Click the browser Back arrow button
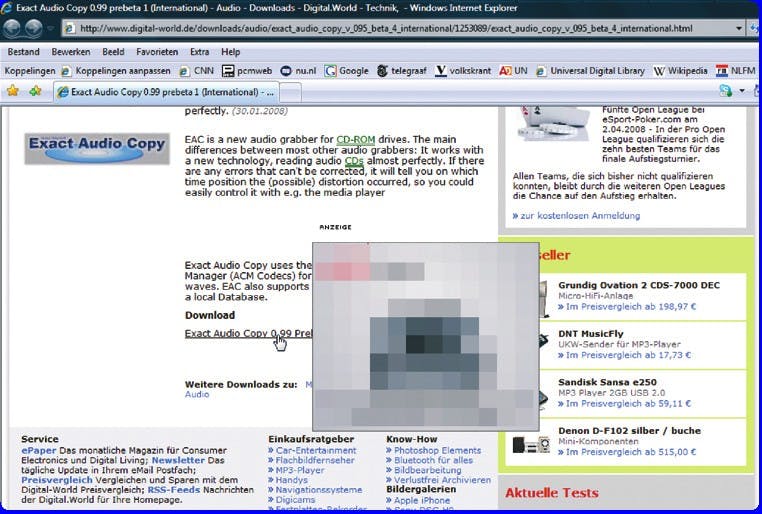This screenshot has width=762, height=514. pos(13,28)
